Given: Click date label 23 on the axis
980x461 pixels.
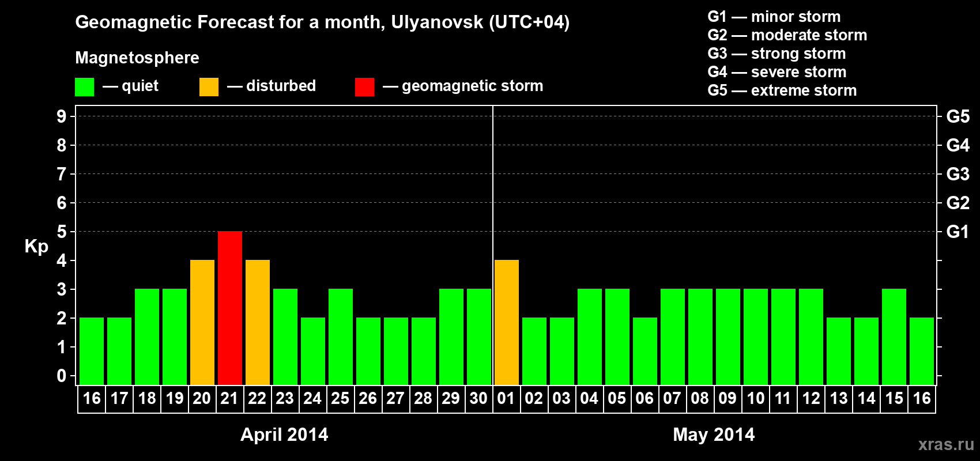Looking at the screenshot, I should (285, 398).
